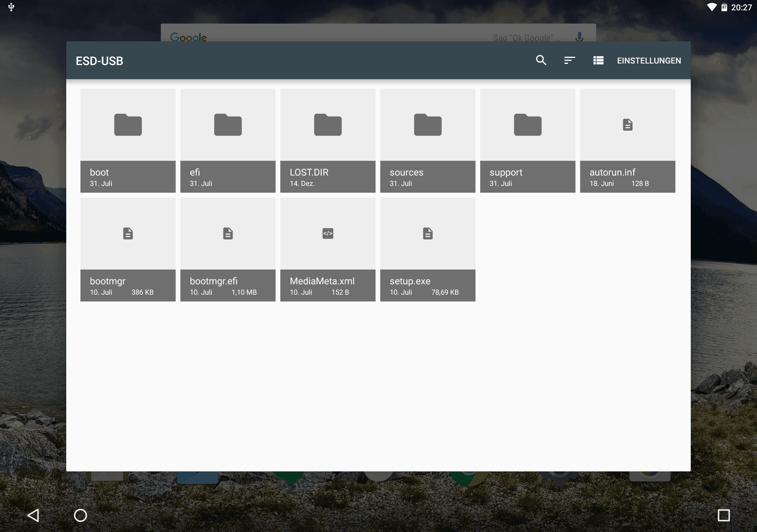Click the MediaMeta.xml file name
Image resolution: width=757 pixels, height=532 pixels.
tap(322, 281)
